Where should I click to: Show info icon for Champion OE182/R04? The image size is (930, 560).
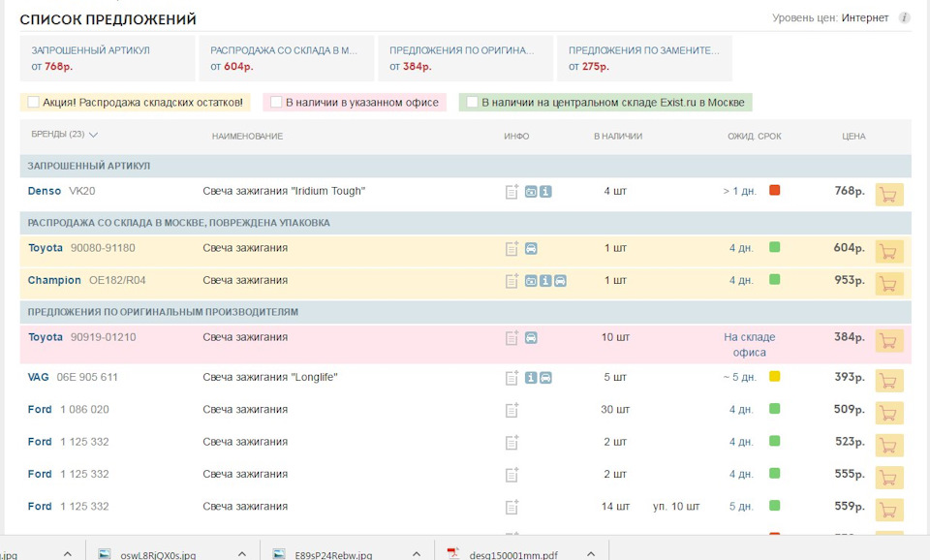545,281
